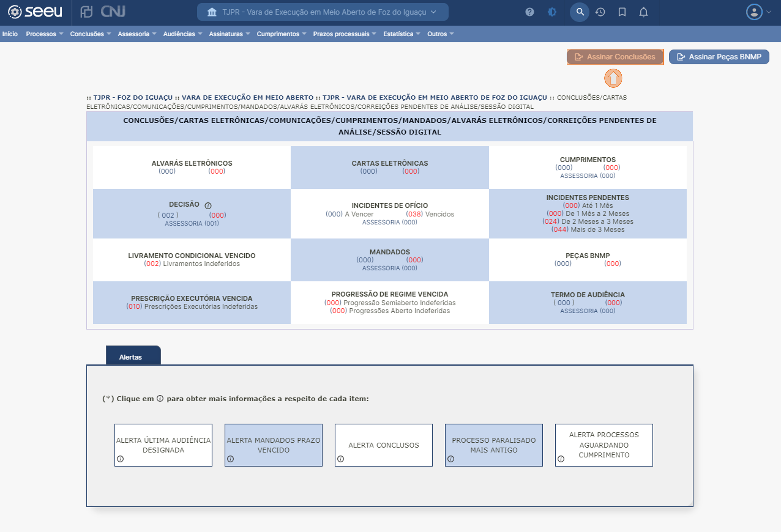Open the bookmarks icon

click(x=622, y=12)
